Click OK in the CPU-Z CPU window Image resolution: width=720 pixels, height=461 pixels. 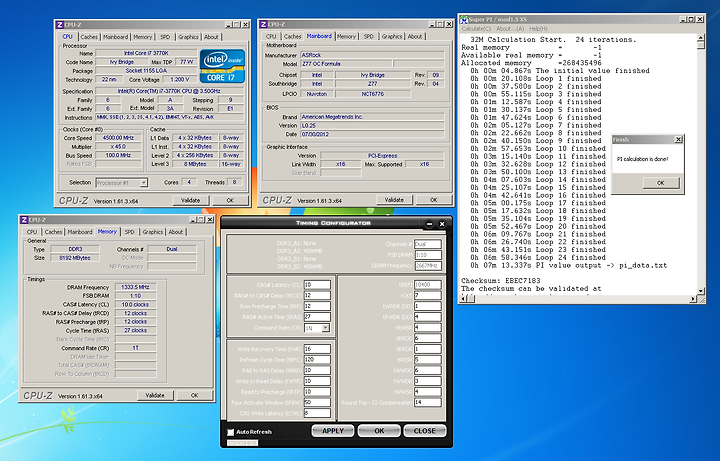(x=230, y=200)
